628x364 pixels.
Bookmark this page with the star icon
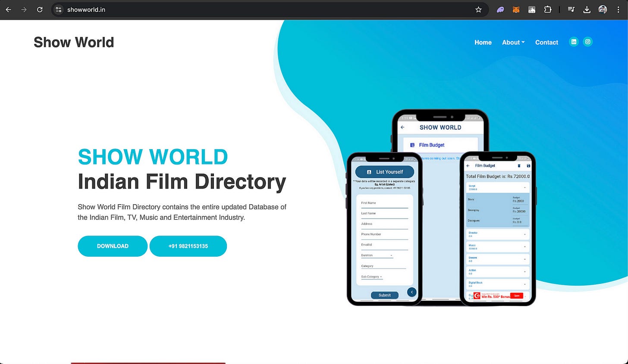478,9
